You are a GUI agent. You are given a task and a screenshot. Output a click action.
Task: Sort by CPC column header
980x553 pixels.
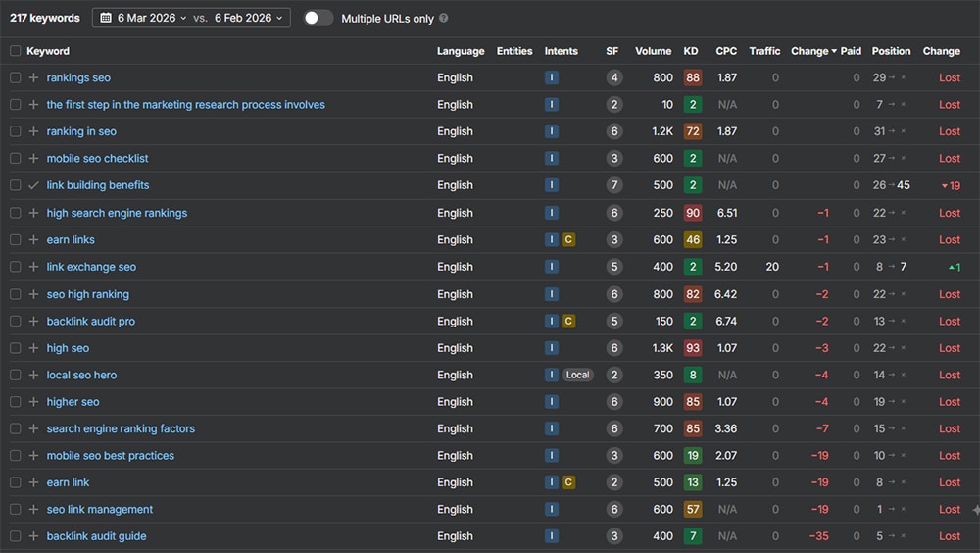(726, 51)
